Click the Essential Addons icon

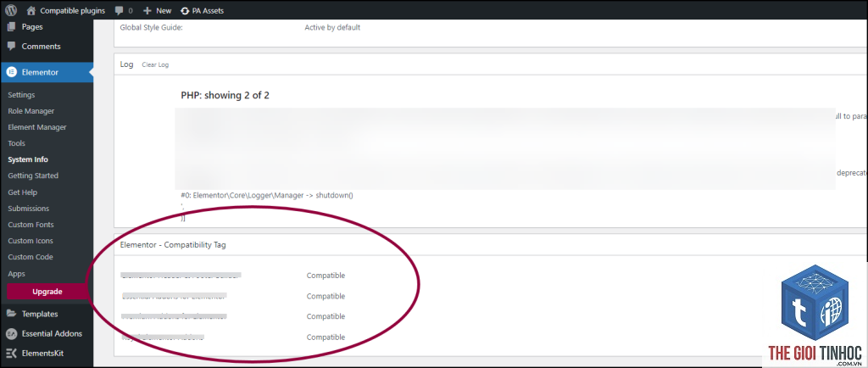(x=11, y=334)
